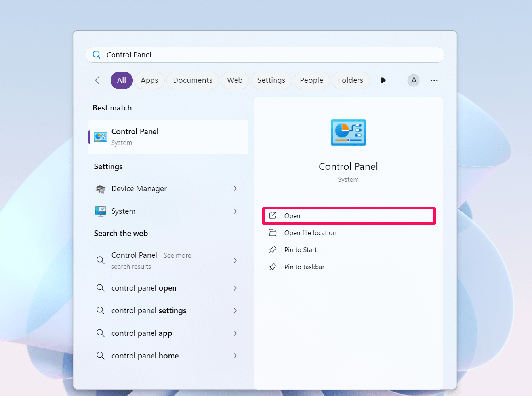Go back using the left arrow icon
The width and height of the screenshot is (532, 396).
tap(99, 80)
